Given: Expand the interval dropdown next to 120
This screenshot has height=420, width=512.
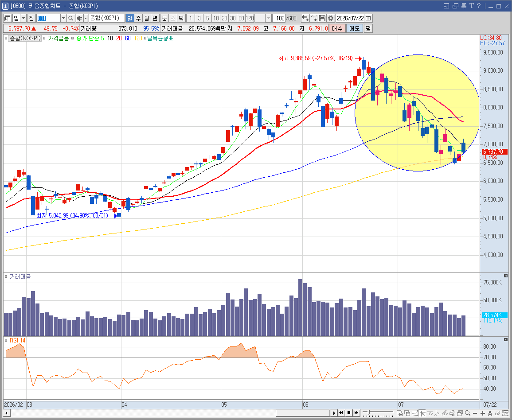Looking at the screenshot, I should pos(268,18).
